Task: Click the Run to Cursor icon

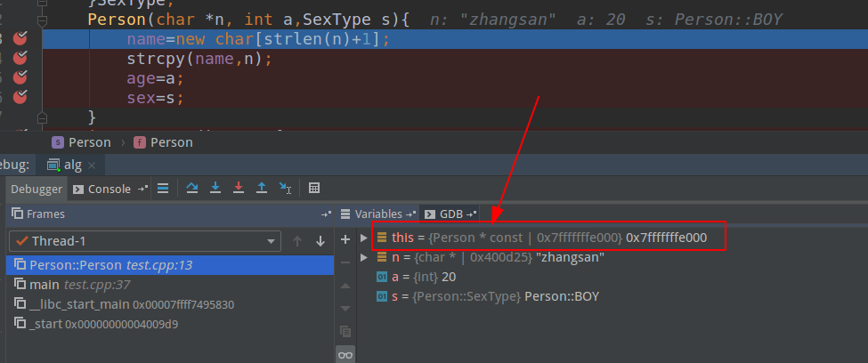Action: pos(285,188)
